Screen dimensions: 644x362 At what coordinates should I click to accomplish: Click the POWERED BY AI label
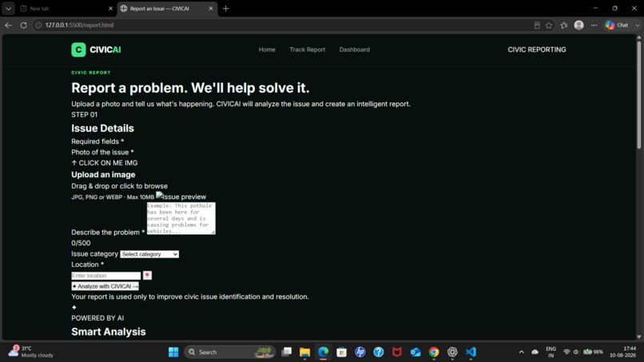[97, 318]
